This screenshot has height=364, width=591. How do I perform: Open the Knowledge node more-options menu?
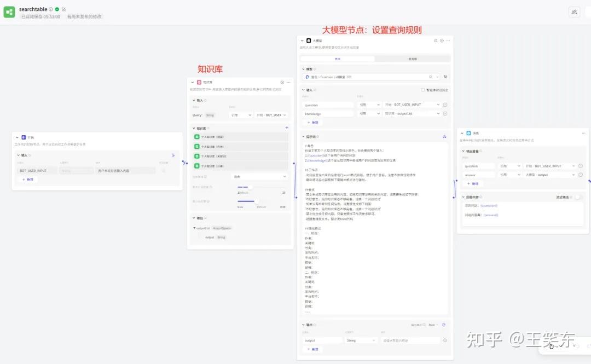(288, 82)
